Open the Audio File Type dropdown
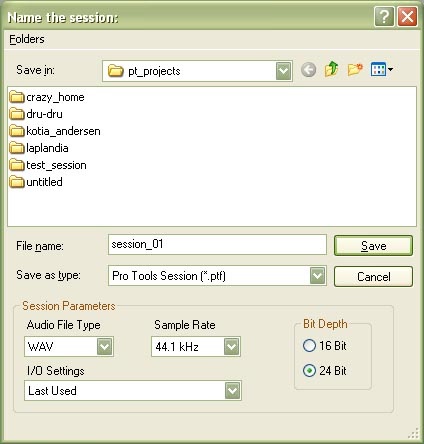 [105, 347]
